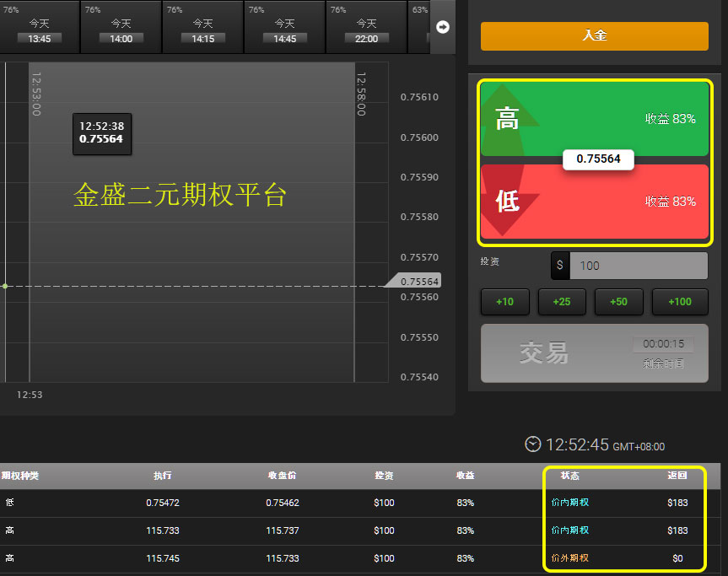Click the strike price 115.745 cell
The width and height of the screenshot is (728, 576).
coord(163,558)
